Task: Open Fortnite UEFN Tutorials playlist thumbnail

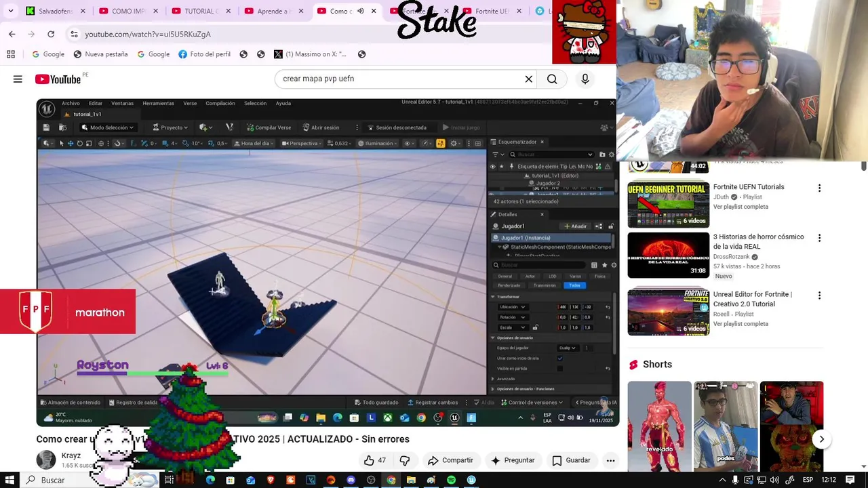Action: pyautogui.click(x=669, y=205)
